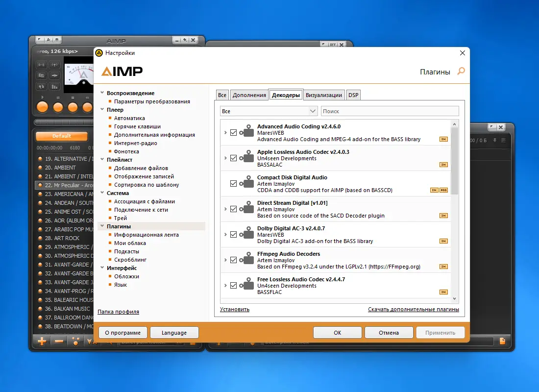Expand Free Lossless Audio Codec row arrow
The image size is (539, 392).
pyautogui.click(x=225, y=285)
